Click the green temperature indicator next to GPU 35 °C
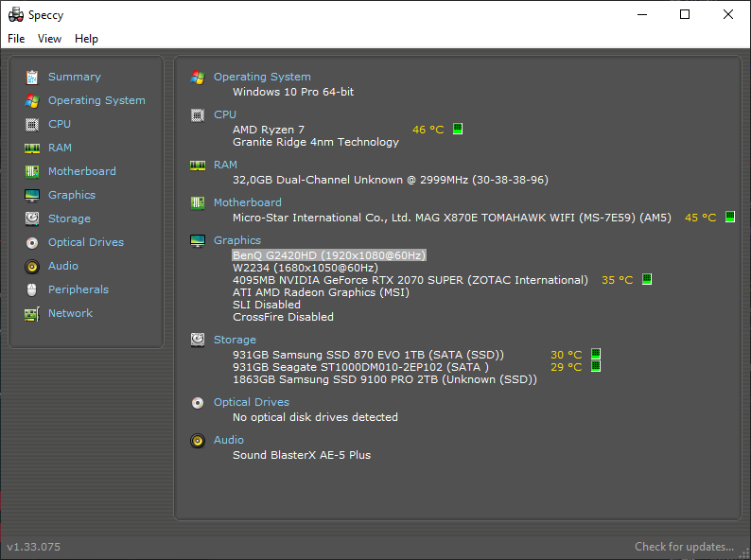 pos(647,279)
